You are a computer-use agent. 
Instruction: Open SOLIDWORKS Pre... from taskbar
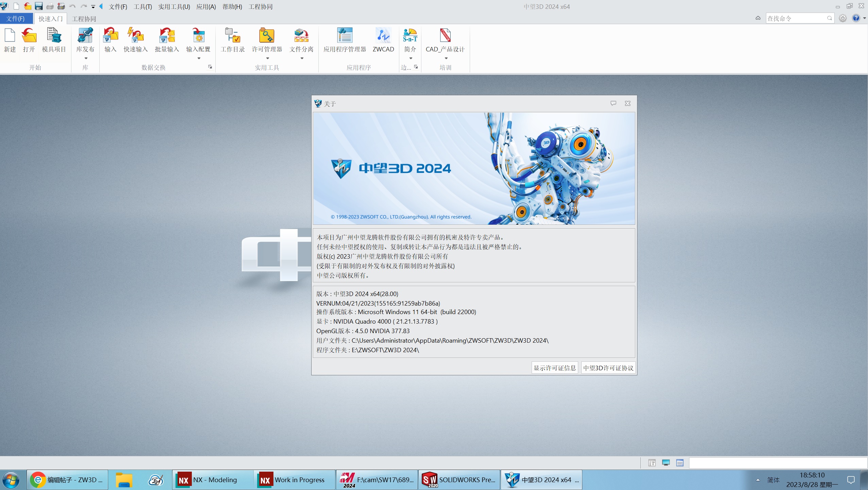click(459, 480)
